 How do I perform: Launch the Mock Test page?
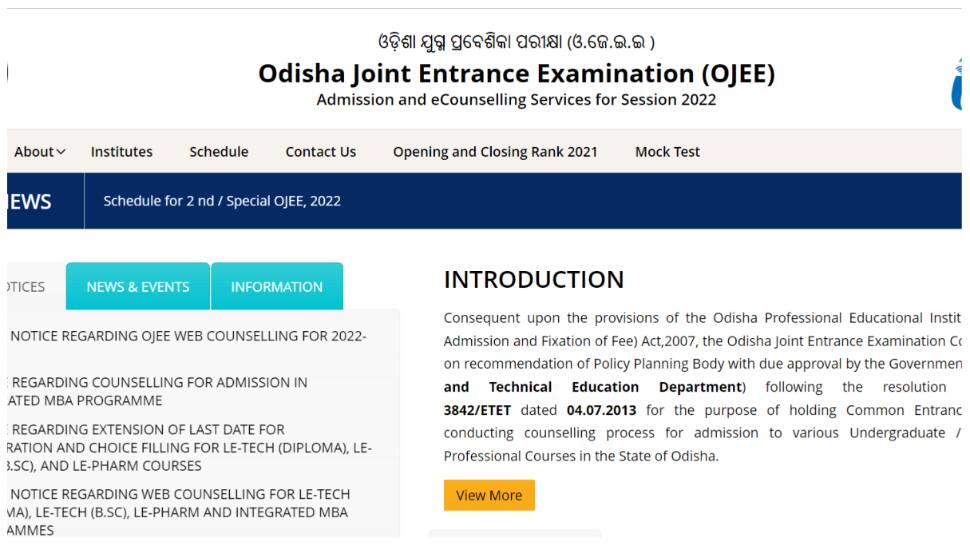[x=667, y=151]
